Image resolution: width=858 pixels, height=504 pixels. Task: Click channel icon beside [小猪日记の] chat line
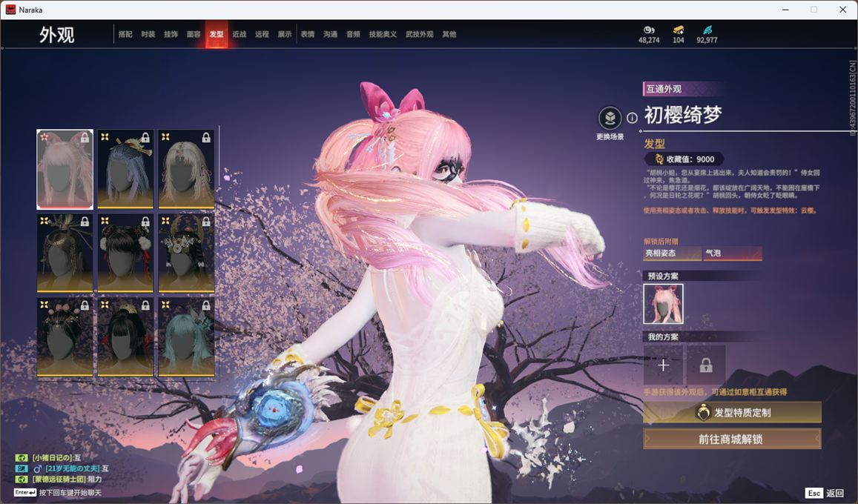point(22,458)
